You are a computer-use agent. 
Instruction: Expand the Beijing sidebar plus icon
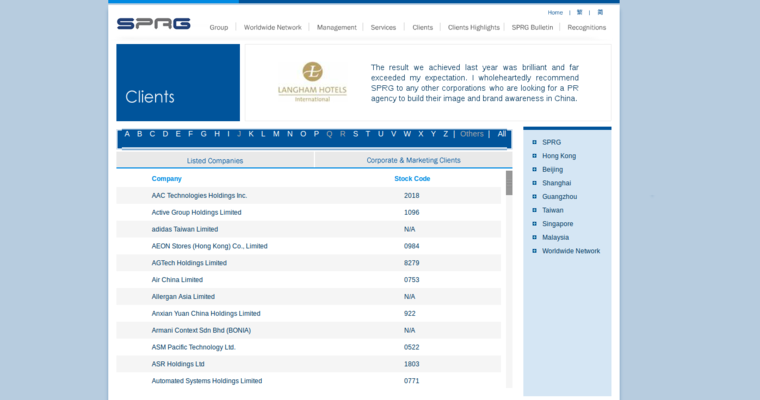[534, 169]
